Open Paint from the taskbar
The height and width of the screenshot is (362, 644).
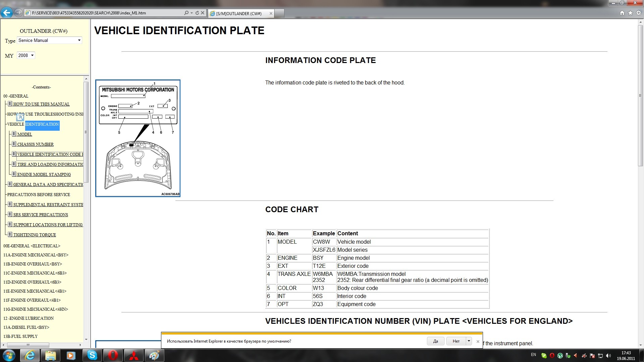154,355
